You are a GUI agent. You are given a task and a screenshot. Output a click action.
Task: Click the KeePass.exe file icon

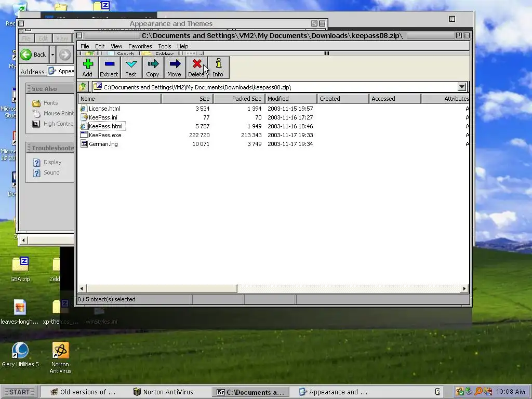(84, 135)
